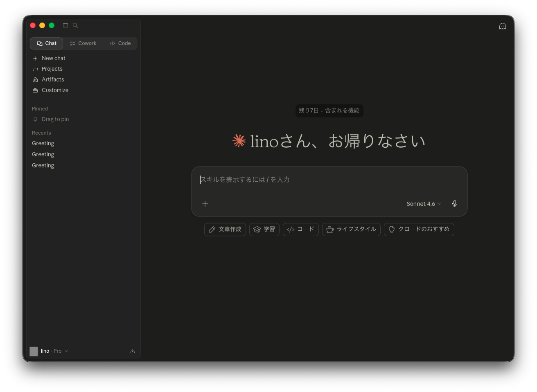Open incognito ghost chat icon
The height and width of the screenshot is (392, 537).
tap(503, 26)
